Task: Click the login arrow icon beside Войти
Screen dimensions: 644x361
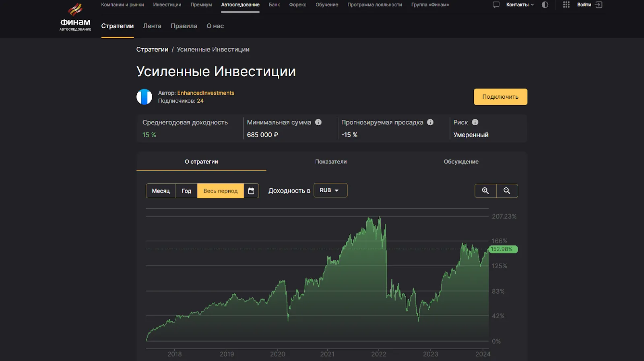Action: click(599, 5)
